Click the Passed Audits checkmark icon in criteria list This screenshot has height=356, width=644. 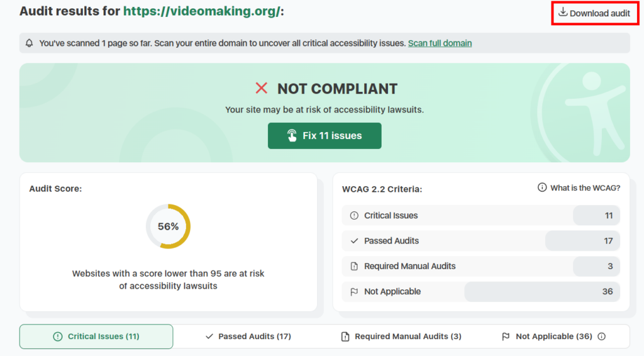(x=354, y=241)
